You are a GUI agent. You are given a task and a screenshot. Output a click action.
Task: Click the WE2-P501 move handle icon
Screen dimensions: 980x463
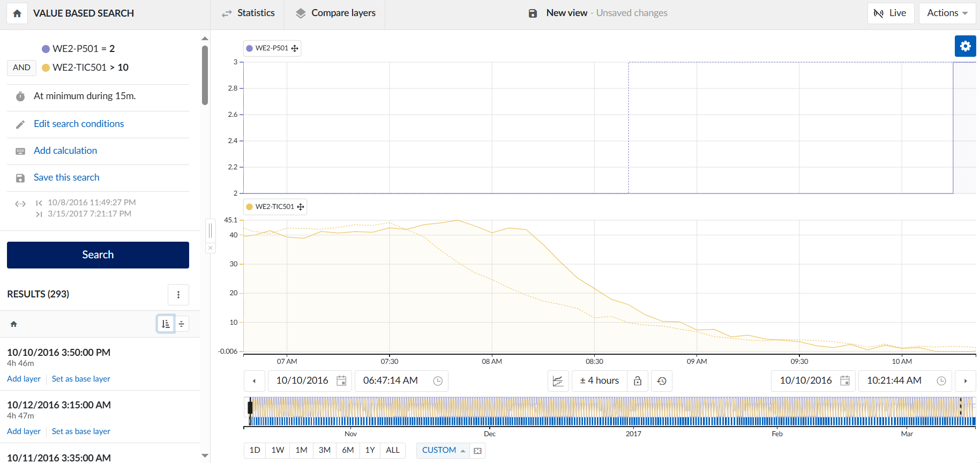295,48
